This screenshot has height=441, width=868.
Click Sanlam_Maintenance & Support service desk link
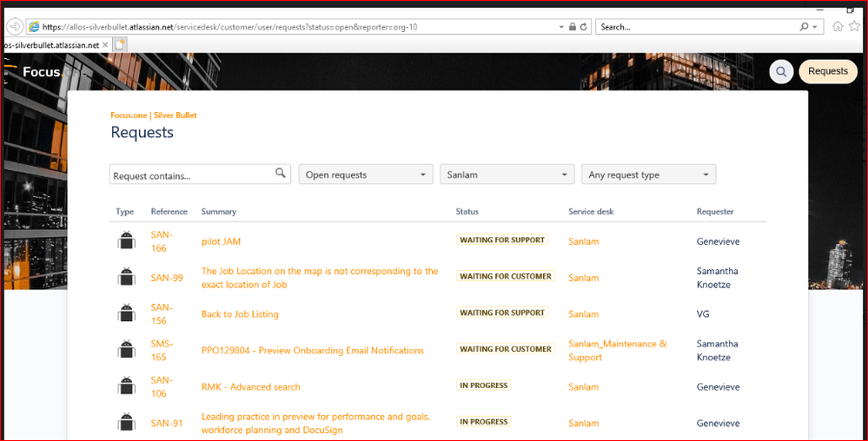(x=617, y=350)
